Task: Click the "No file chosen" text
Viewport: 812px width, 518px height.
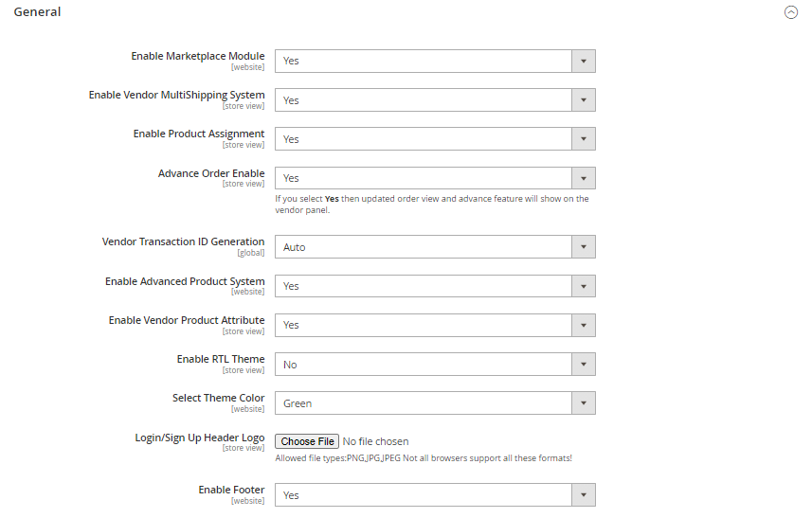Action: click(376, 441)
